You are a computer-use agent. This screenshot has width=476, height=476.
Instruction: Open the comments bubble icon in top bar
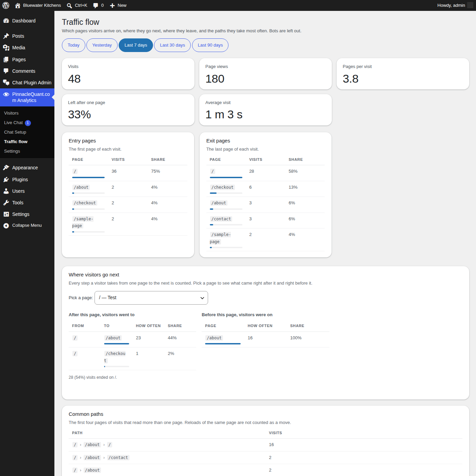96,5
